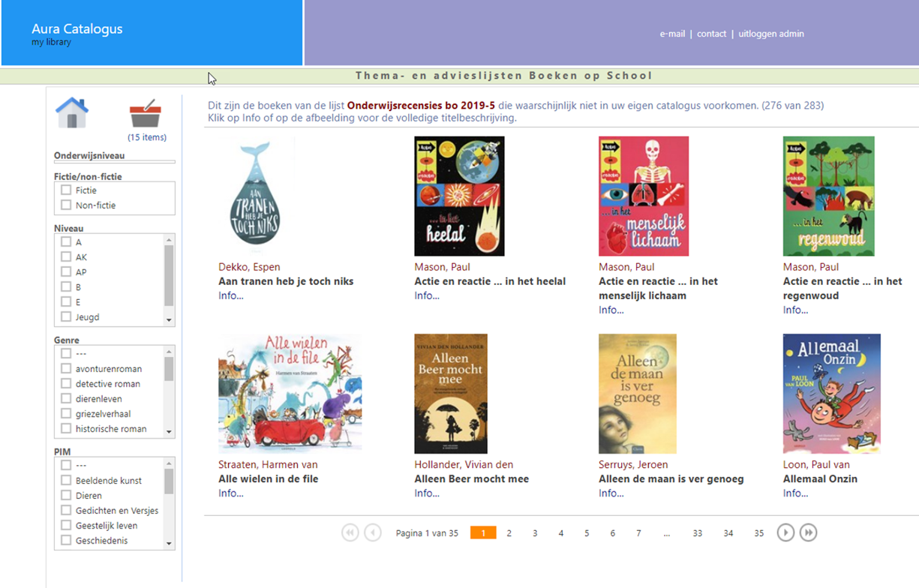Check the AK niveau box
Screen dimensions: 919x588
tap(66, 256)
